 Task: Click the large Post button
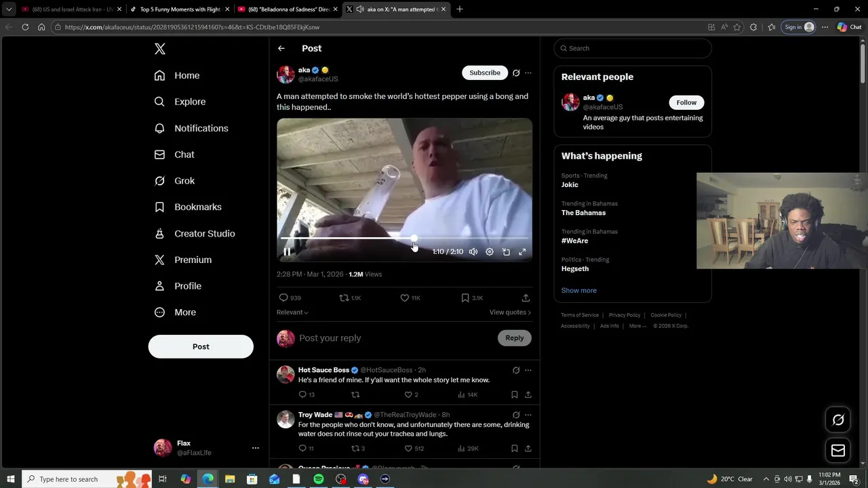[x=201, y=346]
